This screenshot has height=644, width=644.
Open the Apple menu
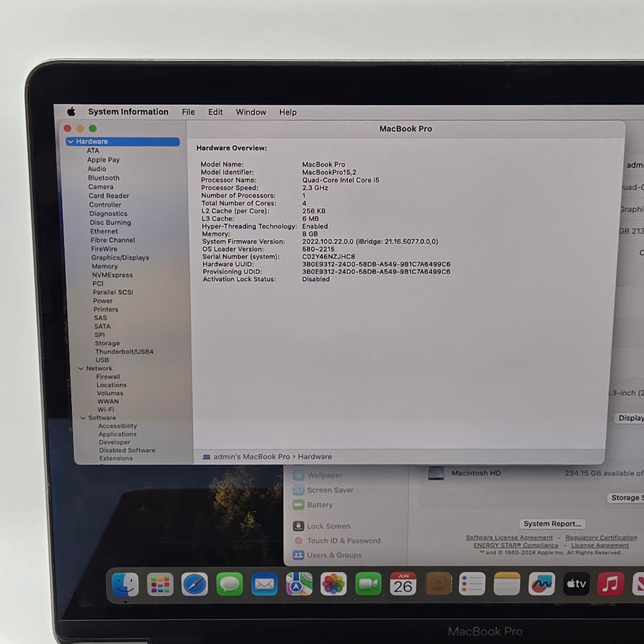[71, 111]
